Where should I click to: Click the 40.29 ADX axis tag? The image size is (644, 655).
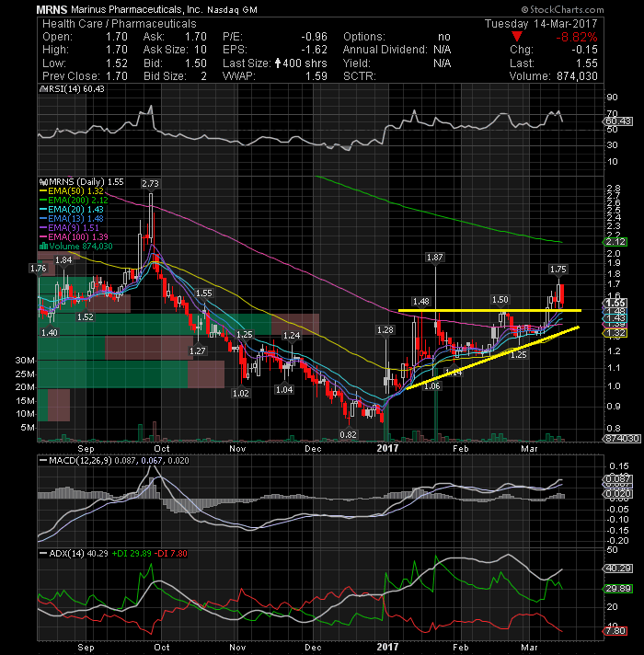617,569
